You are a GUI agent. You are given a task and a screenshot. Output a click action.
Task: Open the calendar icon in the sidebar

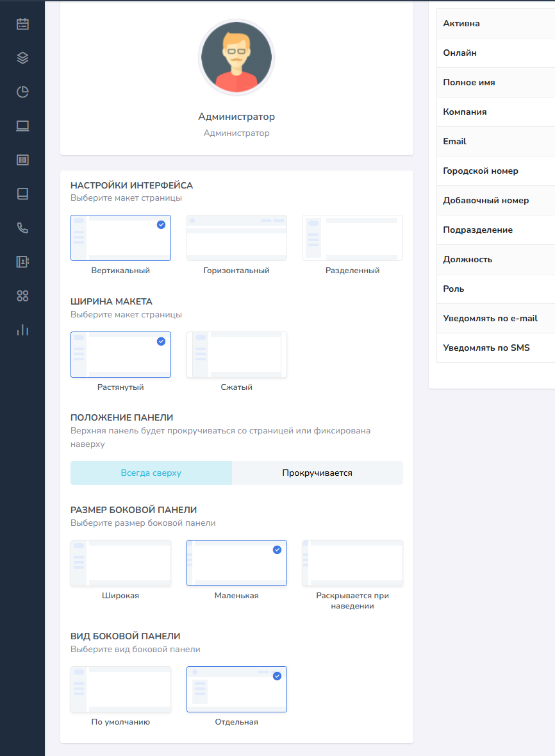(22, 24)
